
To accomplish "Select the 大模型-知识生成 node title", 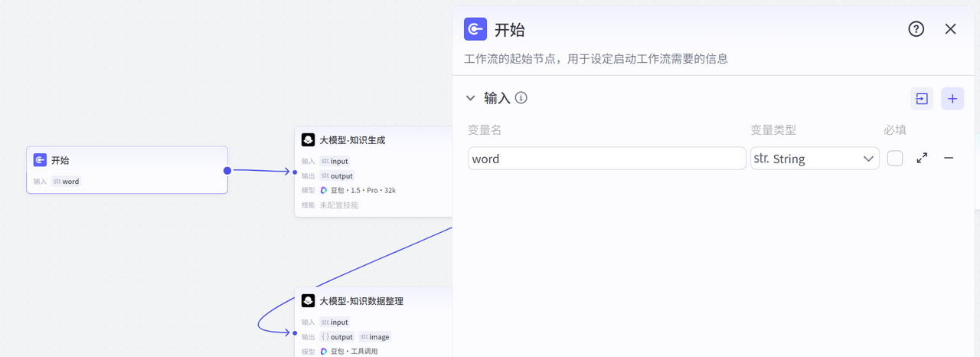I will tap(352, 140).
